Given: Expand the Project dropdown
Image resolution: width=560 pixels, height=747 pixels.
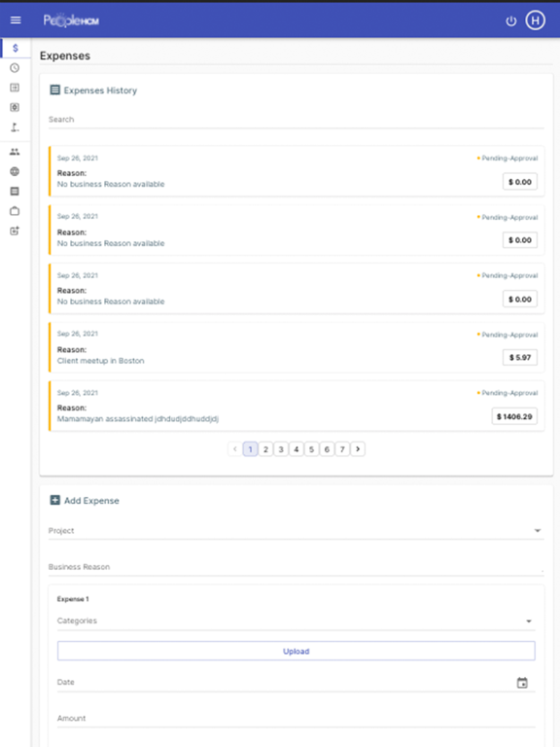Looking at the screenshot, I should point(538,531).
